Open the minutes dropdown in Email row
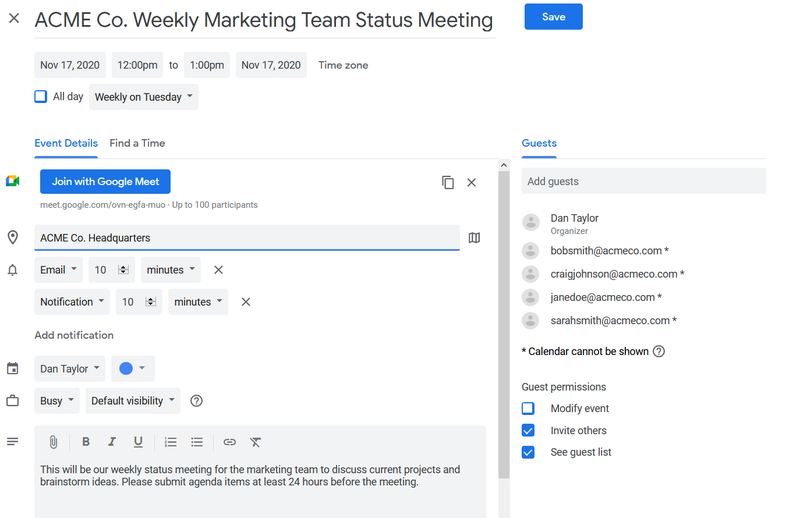Image resolution: width=800 pixels, height=518 pixels. click(171, 270)
